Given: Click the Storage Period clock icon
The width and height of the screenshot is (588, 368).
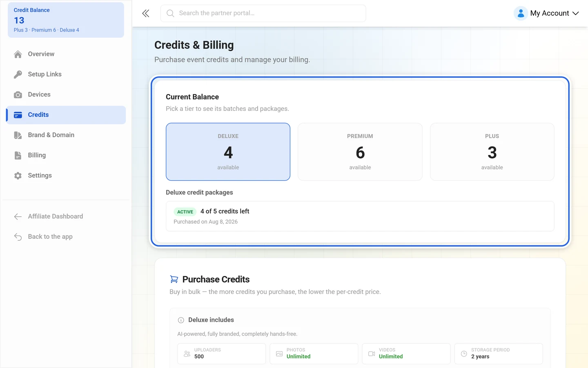Looking at the screenshot, I should click(x=464, y=354).
